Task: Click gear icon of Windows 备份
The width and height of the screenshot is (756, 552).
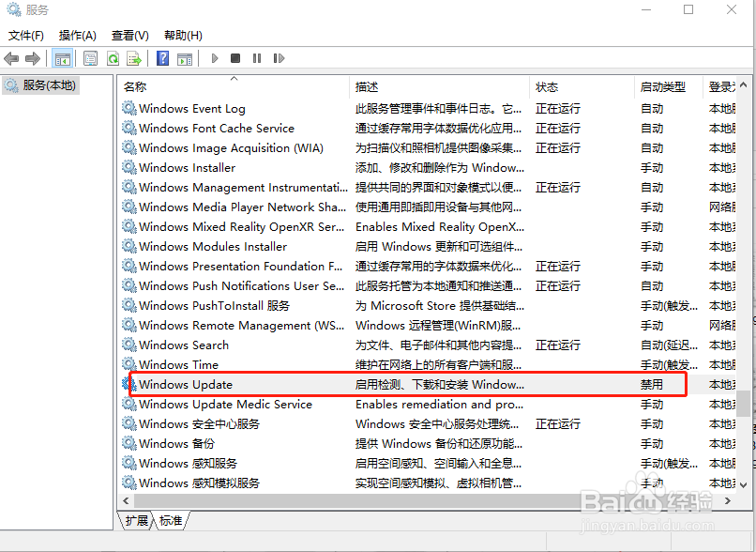Action: [x=129, y=443]
